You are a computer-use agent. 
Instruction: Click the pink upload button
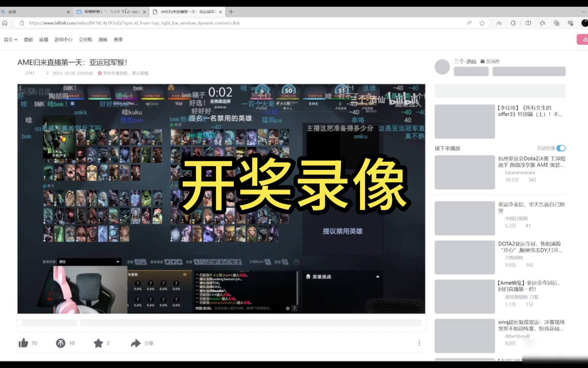click(583, 40)
